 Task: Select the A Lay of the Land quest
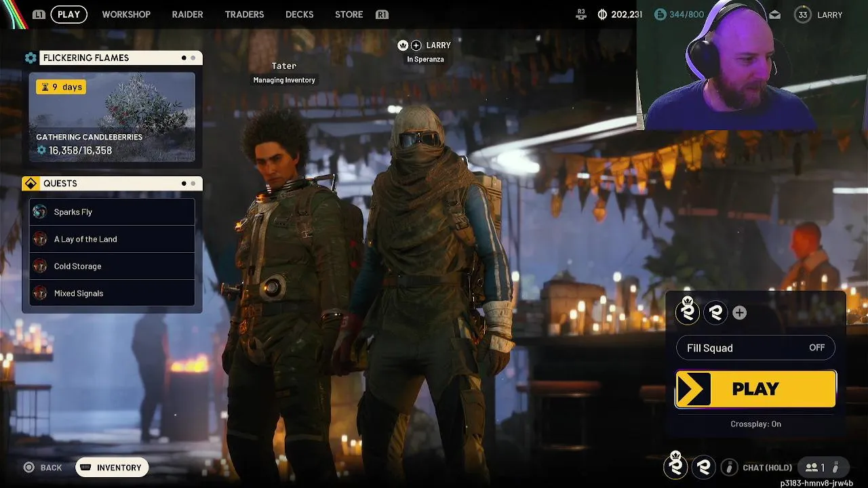point(112,239)
